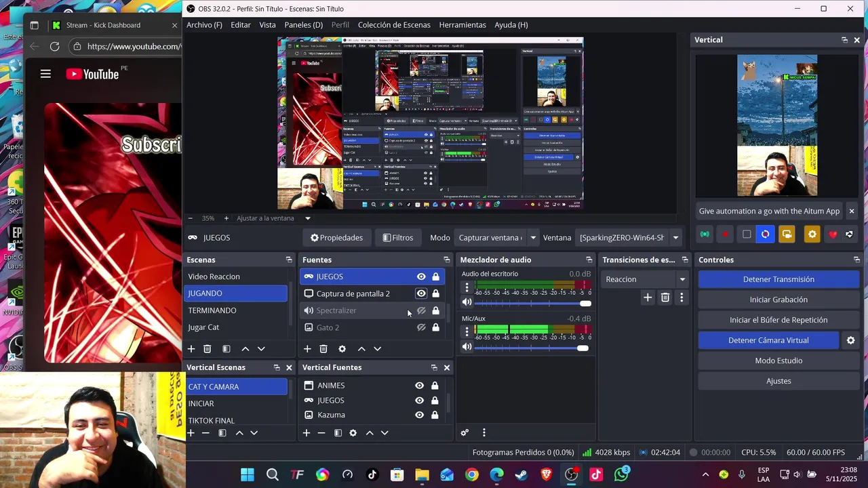Open Ajustes settings button
The width and height of the screenshot is (868, 488).
pyautogui.click(x=778, y=381)
